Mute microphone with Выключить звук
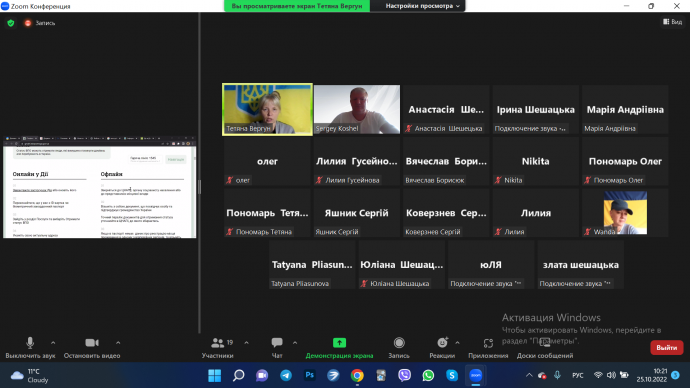 click(x=30, y=348)
